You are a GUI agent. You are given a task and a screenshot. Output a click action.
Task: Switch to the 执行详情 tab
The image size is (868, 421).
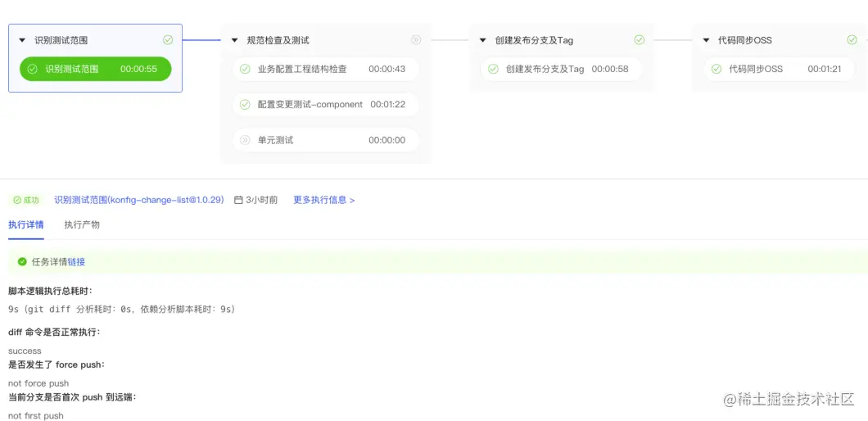tap(26, 225)
